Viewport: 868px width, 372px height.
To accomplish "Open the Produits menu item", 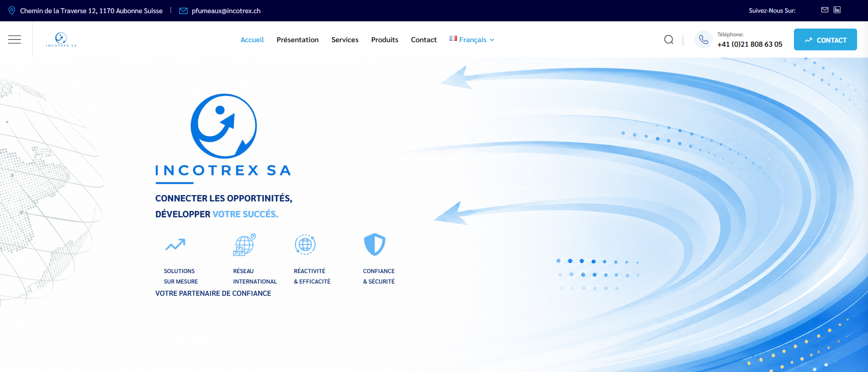I will click(x=385, y=40).
